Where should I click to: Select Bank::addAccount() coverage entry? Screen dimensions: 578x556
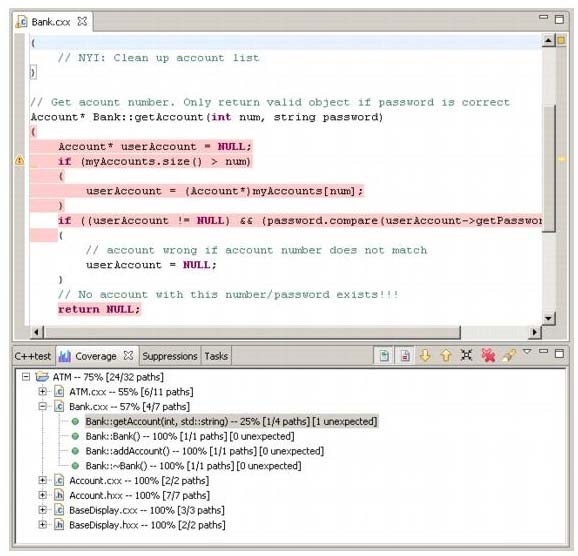[205, 451]
